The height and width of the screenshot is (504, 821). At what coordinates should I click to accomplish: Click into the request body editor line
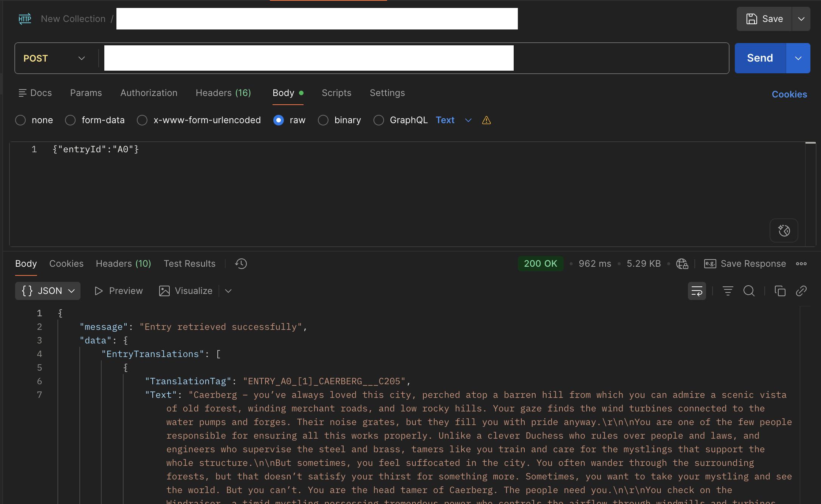(x=265, y=150)
